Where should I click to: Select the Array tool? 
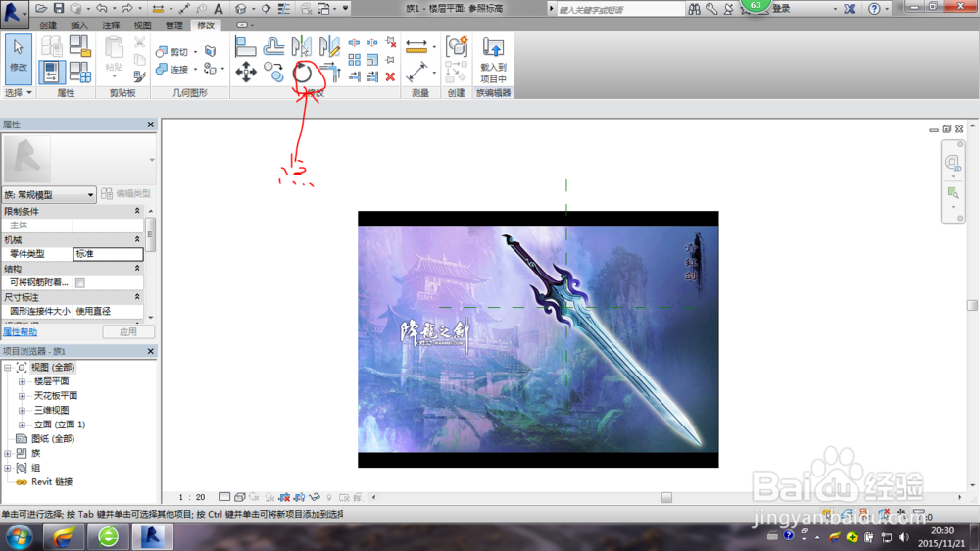pos(355,60)
